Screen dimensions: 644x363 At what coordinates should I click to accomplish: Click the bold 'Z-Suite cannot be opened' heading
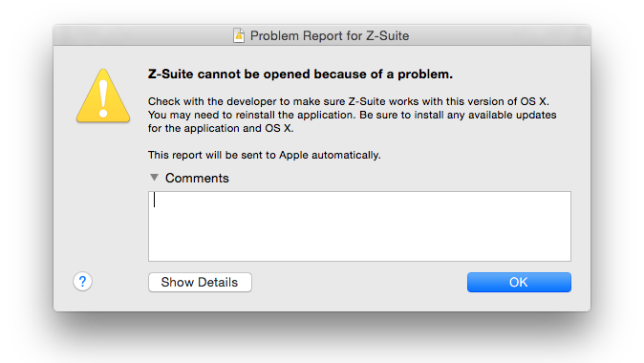click(x=300, y=74)
